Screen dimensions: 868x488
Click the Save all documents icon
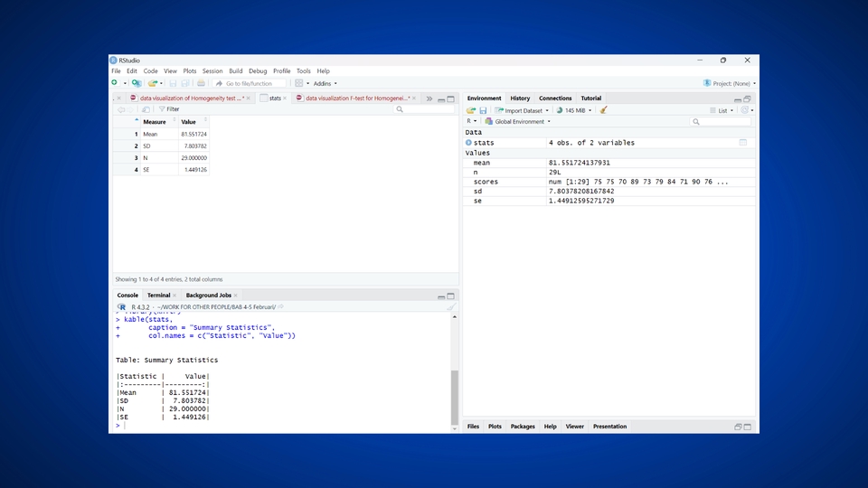185,83
